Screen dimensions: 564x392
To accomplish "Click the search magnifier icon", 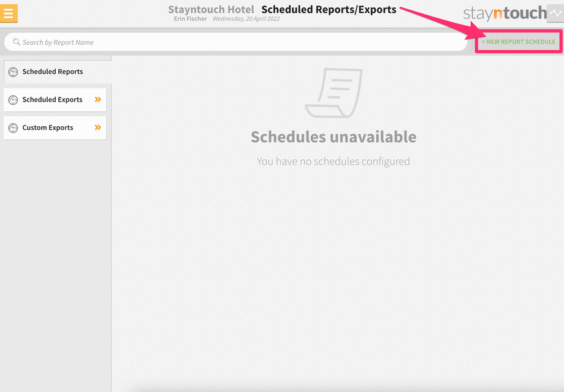I will click(x=16, y=42).
